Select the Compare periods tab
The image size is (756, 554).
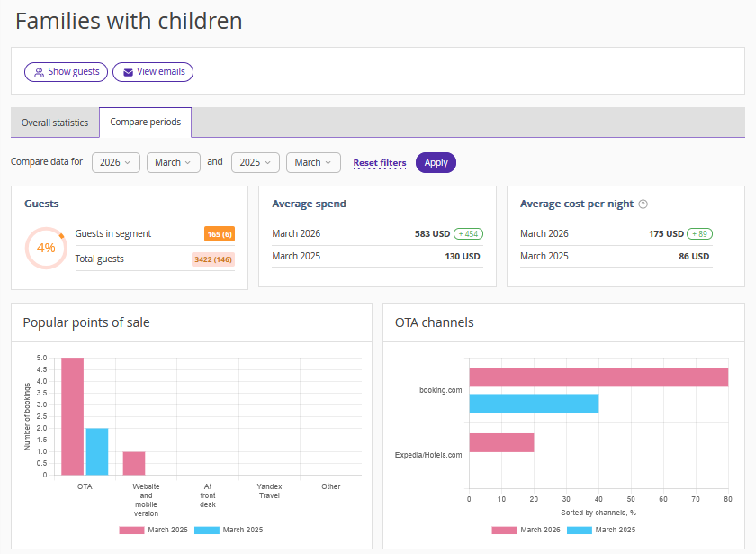145,123
